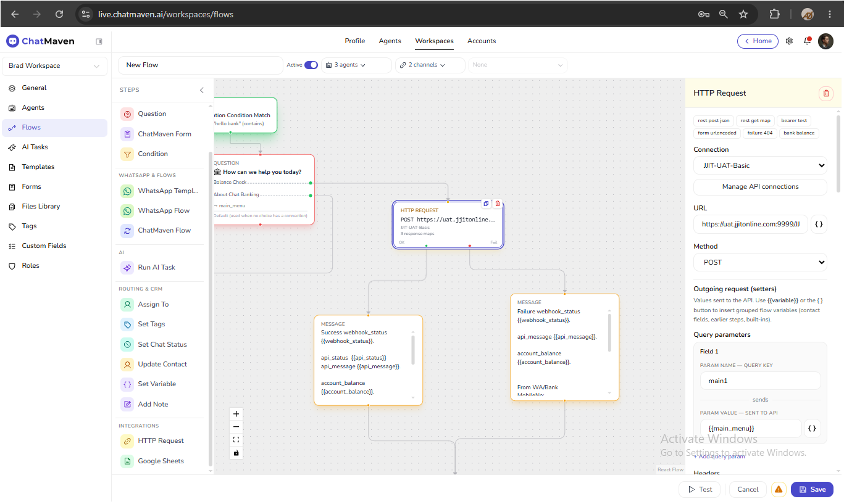The image size is (844, 504).
Task: Expand the 2 channels dropdown
Action: coord(430,65)
